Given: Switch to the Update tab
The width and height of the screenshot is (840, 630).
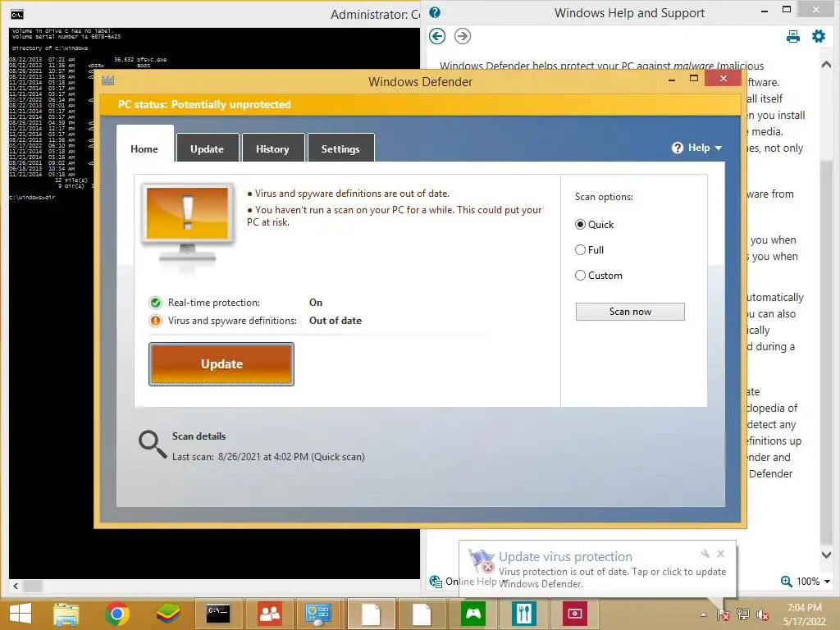Looking at the screenshot, I should (208, 149).
